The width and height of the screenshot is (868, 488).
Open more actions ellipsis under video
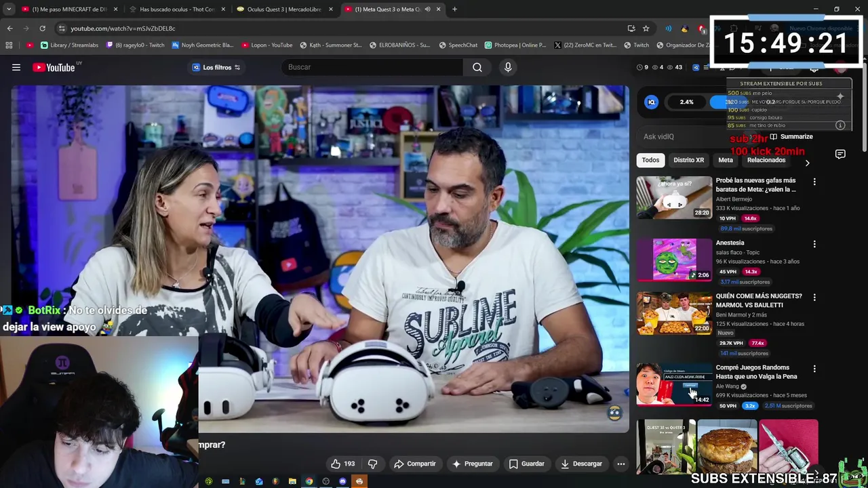620,464
